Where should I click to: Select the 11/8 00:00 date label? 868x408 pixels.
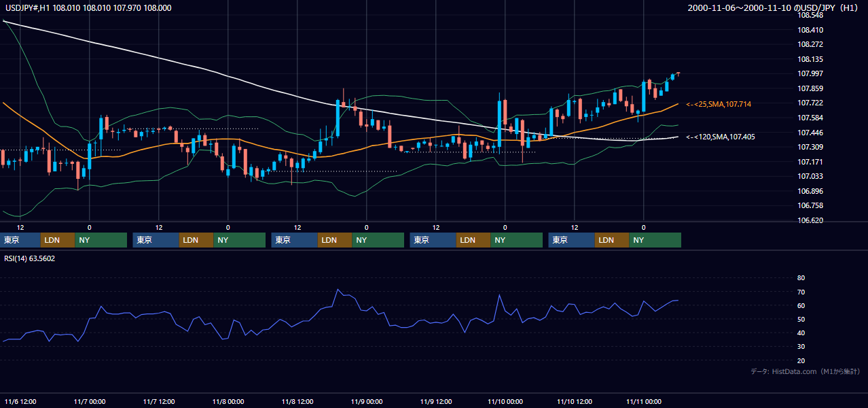(228, 402)
